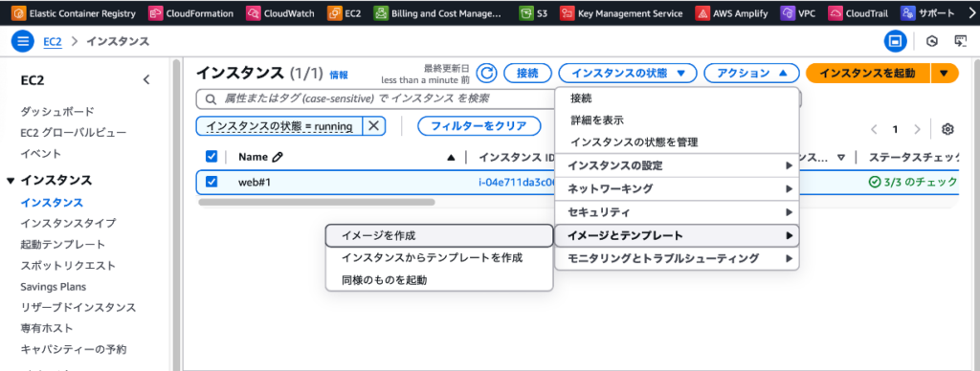Open the hamburger navigation menu
980x371 pixels.
point(23,42)
